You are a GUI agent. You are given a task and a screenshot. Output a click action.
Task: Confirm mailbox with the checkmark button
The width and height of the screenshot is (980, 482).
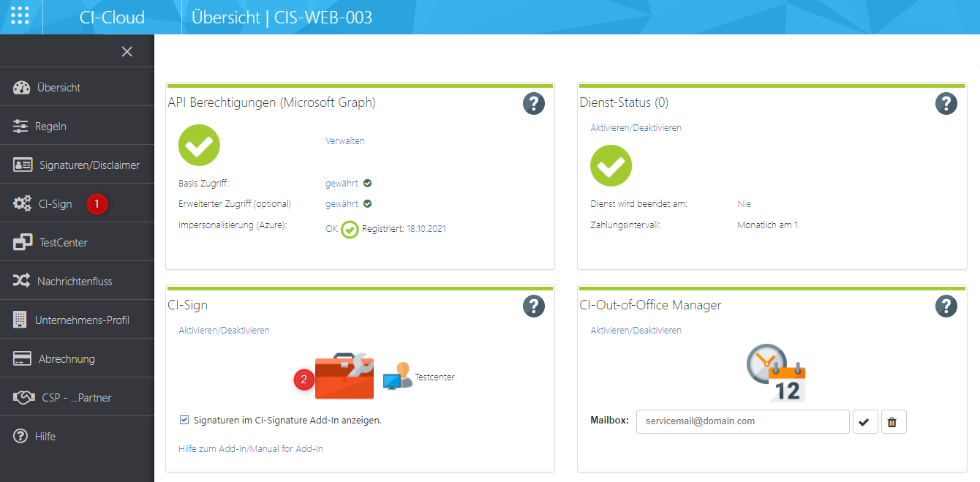[x=865, y=421]
